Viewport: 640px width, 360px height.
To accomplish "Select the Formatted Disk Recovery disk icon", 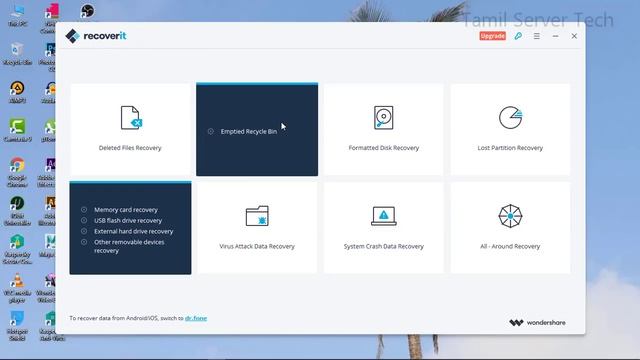I will click(x=384, y=118).
